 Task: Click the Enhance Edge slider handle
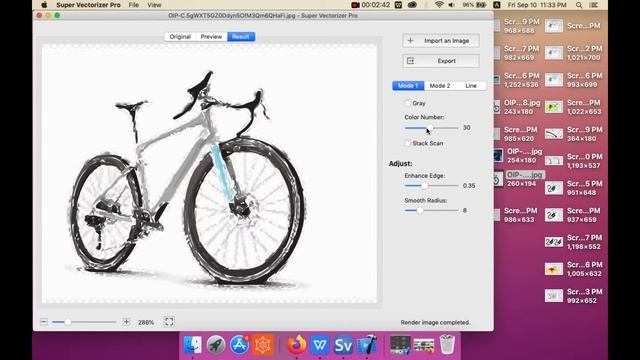424,186
